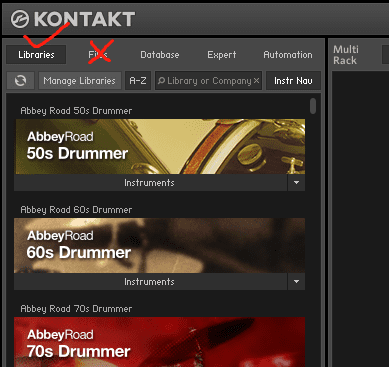389x367 pixels.
Task: Select the Automation tab
Action: pos(288,55)
